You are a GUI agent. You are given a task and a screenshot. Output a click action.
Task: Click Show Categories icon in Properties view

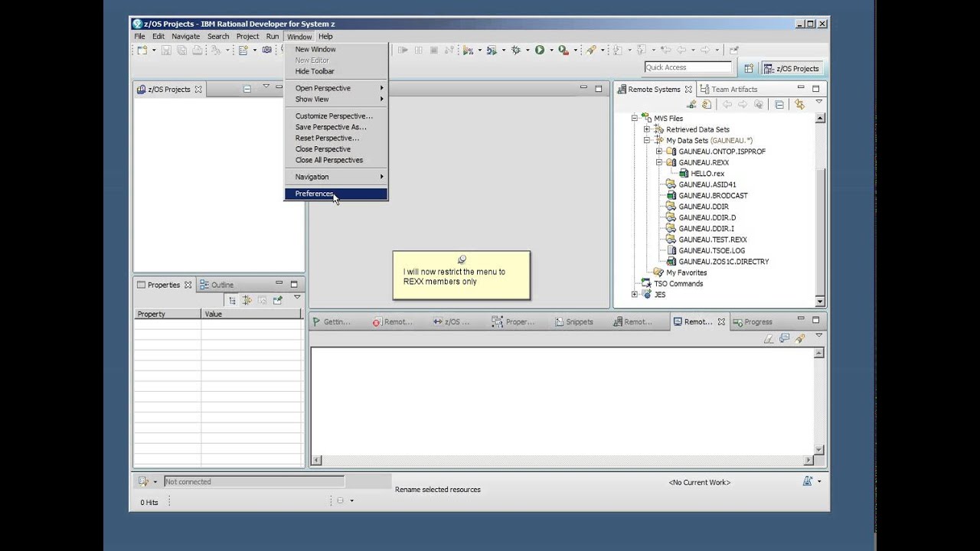coord(232,300)
